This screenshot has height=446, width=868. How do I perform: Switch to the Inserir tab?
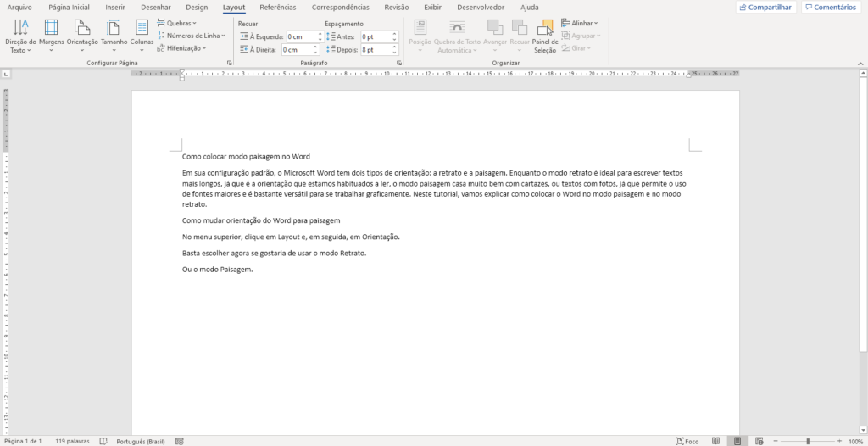115,7
